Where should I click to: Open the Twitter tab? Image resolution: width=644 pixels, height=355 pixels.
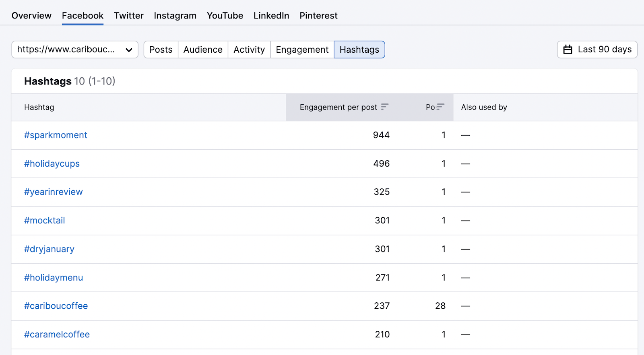[128, 16]
